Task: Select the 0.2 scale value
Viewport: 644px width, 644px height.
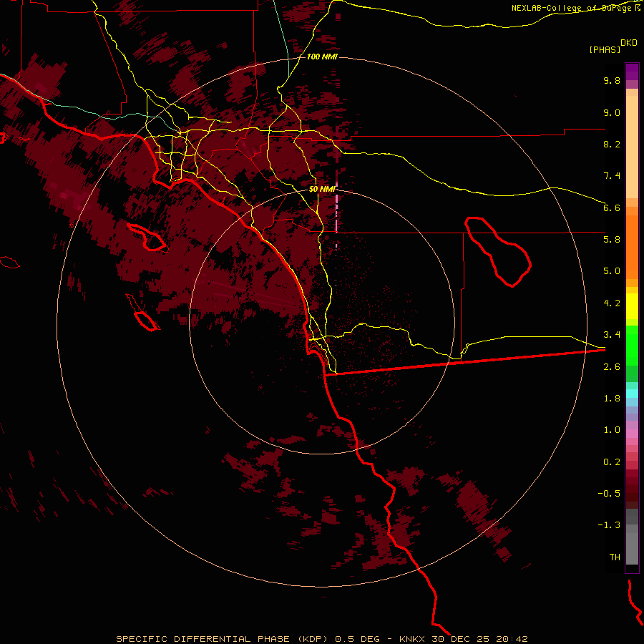Action: (612, 462)
